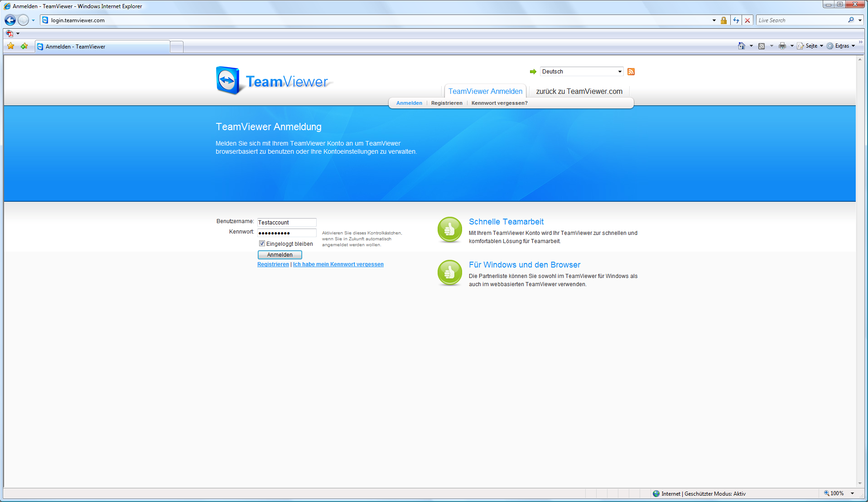Open the Seite dropdown menu
868x502 pixels.
(x=811, y=46)
